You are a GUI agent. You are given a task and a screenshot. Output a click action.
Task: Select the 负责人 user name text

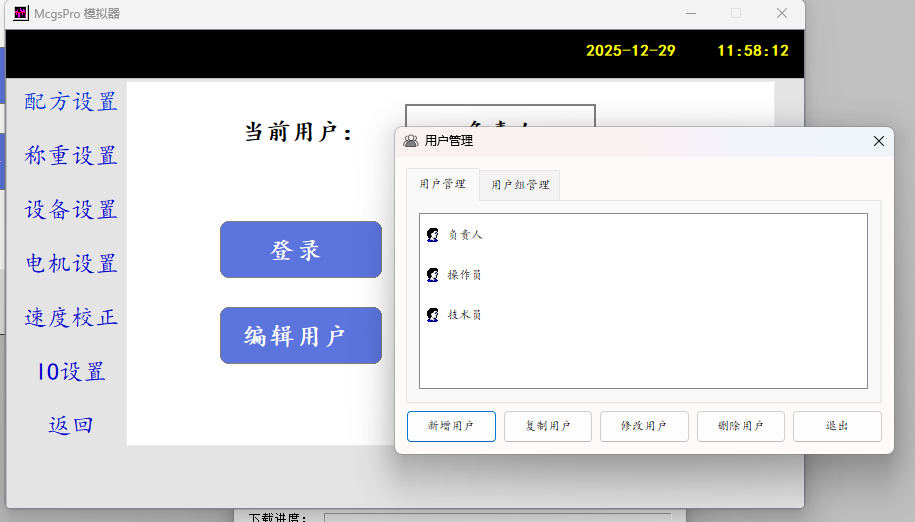[465, 235]
